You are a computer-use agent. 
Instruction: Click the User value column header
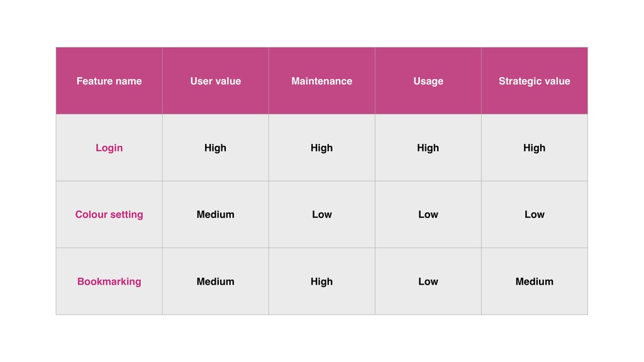coord(215,81)
